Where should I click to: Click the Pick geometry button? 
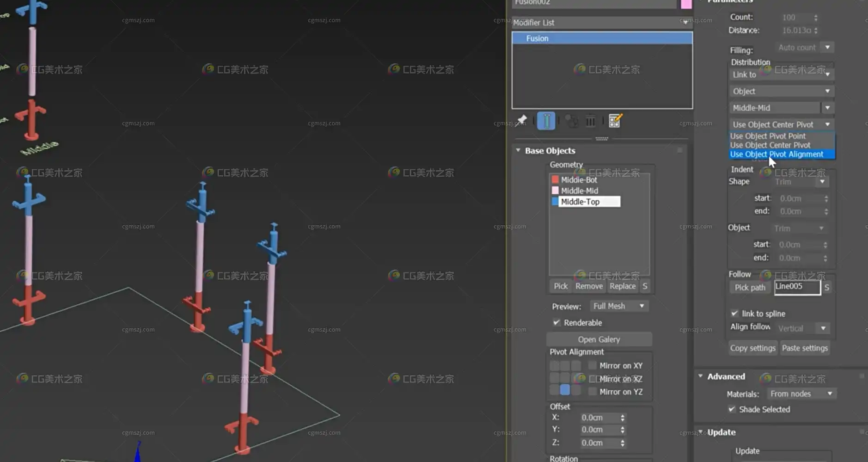coord(561,286)
